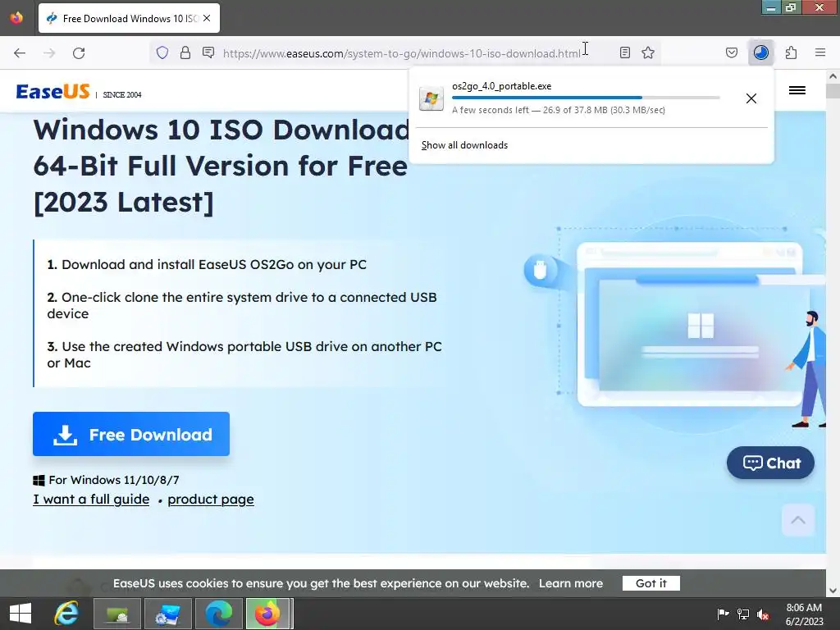Screen dimensions: 840x630
Task: Open the clock showing 8:06 AM
Action: click(x=804, y=614)
